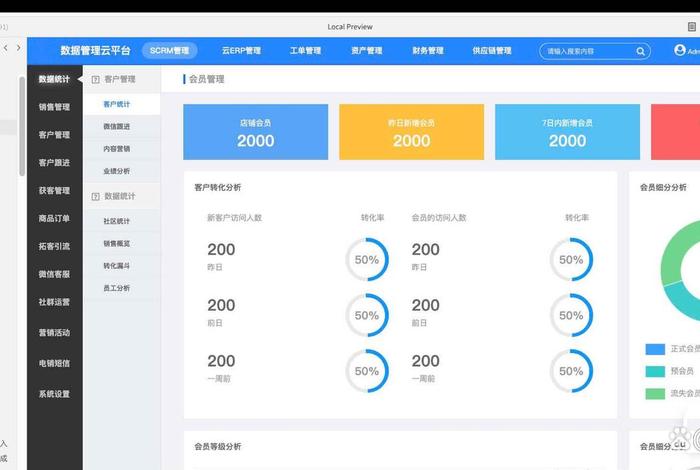Click 新客户 前日 50% progress ring
This screenshot has width=700, height=470.
[367, 315]
